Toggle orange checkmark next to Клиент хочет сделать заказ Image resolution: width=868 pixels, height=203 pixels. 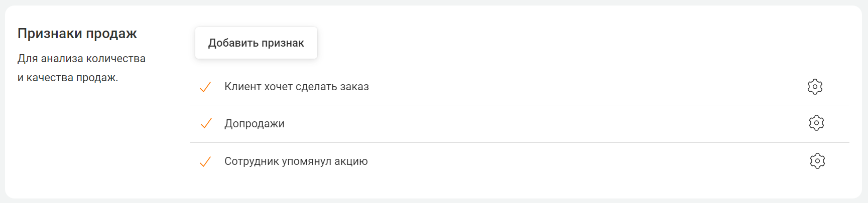pyautogui.click(x=205, y=87)
